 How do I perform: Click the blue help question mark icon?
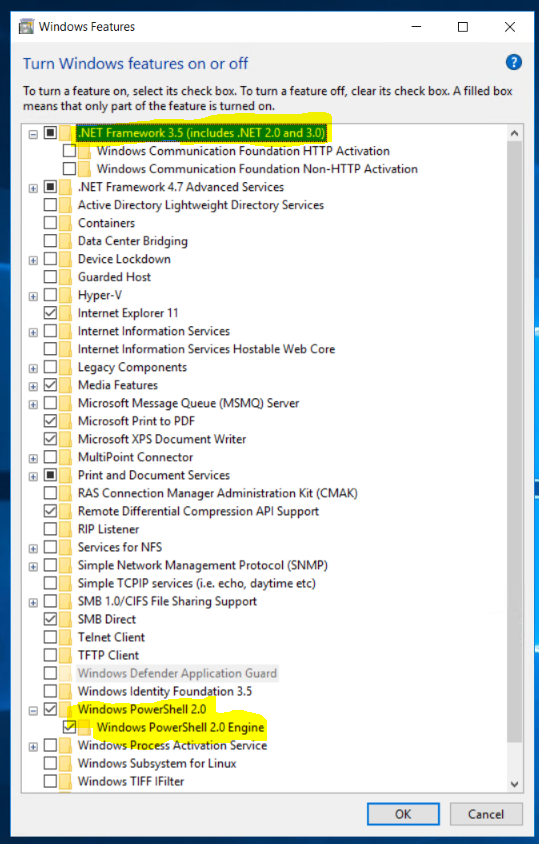pos(514,62)
